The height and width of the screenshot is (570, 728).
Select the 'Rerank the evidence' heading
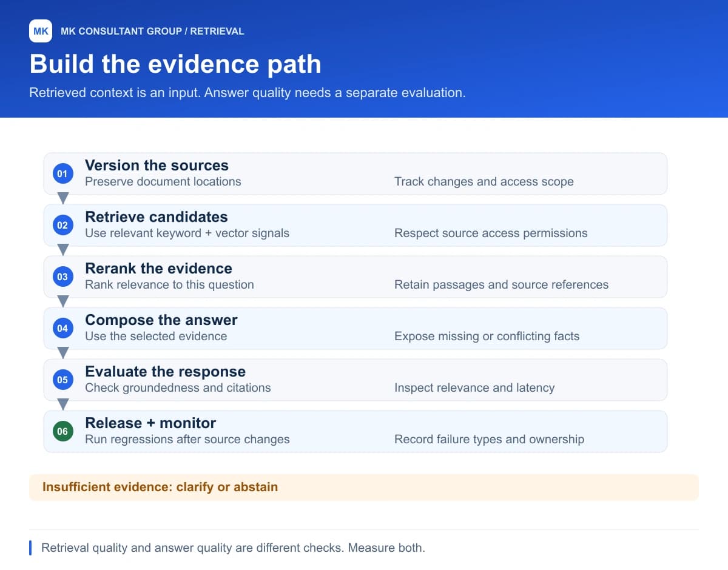tap(158, 268)
